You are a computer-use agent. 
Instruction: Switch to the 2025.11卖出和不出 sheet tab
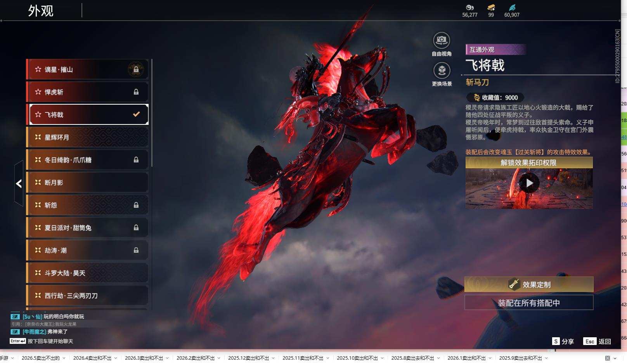tap(303, 358)
